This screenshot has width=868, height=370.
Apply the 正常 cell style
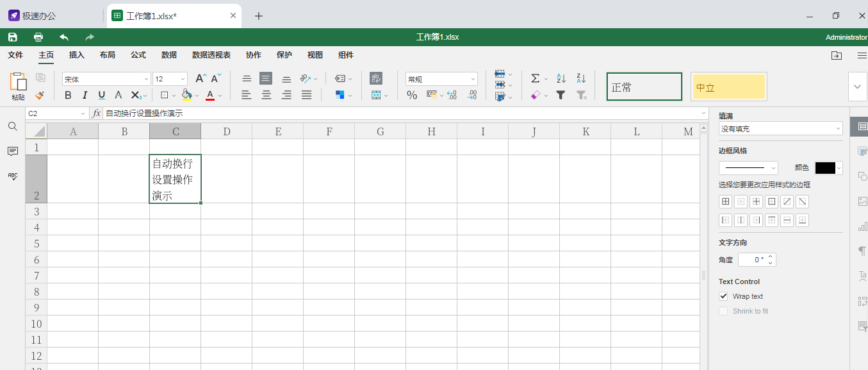point(644,87)
